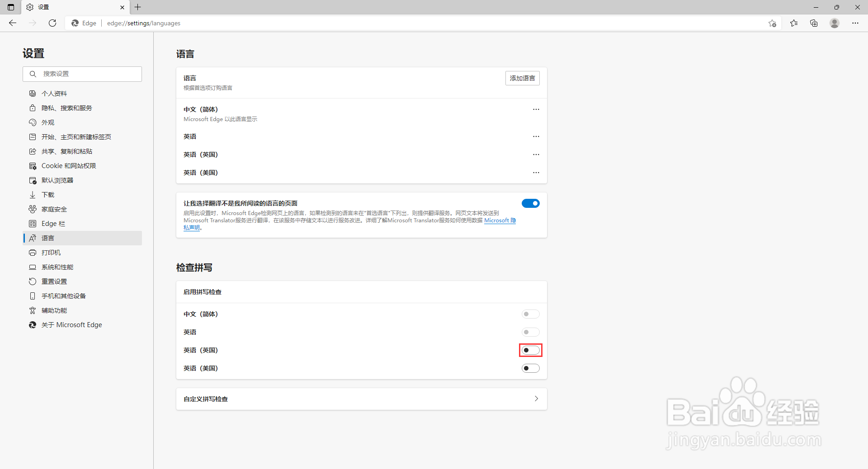This screenshot has width=868, height=469.
Task: Click the 根据首选项订购语言 description text
Action: [x=208, y=88]
